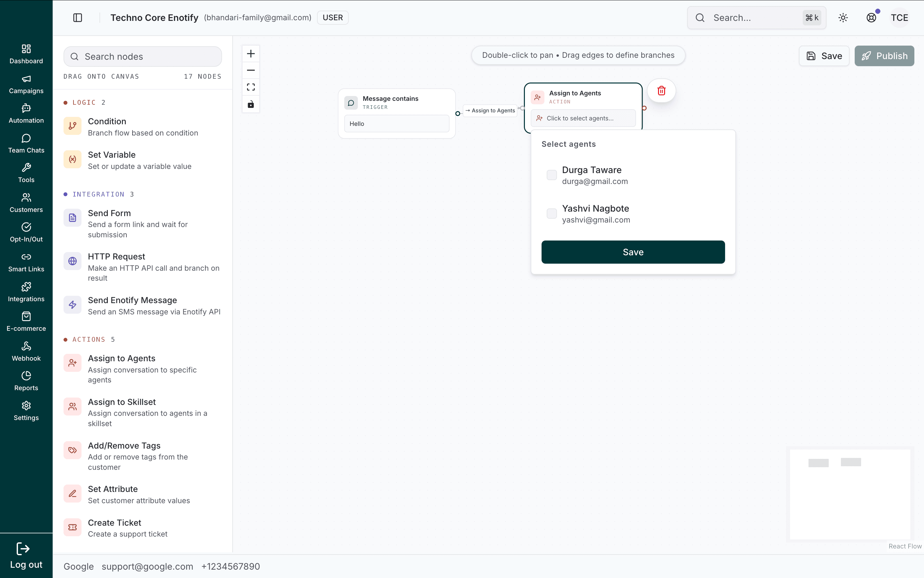Click the Assign to Agents edge label
This screenshot has height=578, width=924.
click(x=490, y=110)
